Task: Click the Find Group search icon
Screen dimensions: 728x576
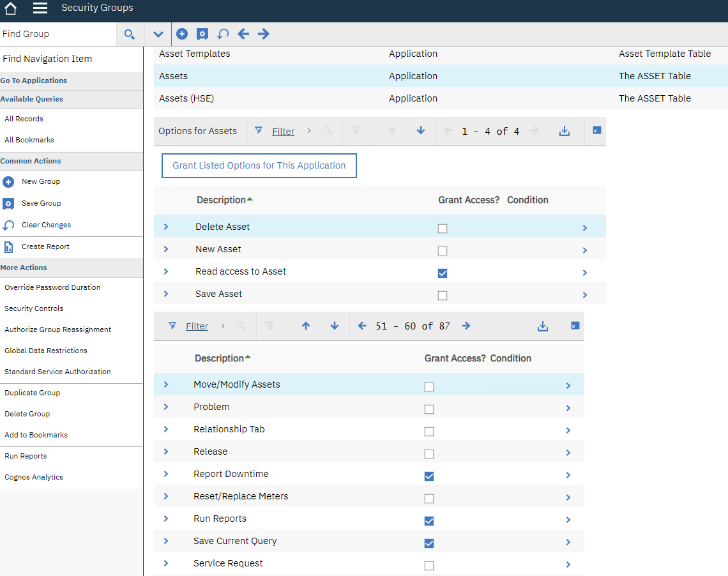Action: pos(130,34)
